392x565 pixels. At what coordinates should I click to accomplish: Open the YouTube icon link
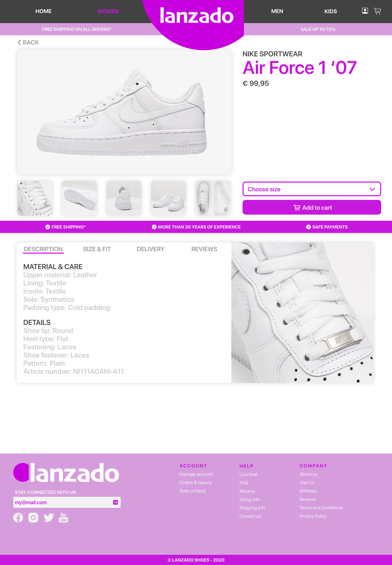click(63, 517)
